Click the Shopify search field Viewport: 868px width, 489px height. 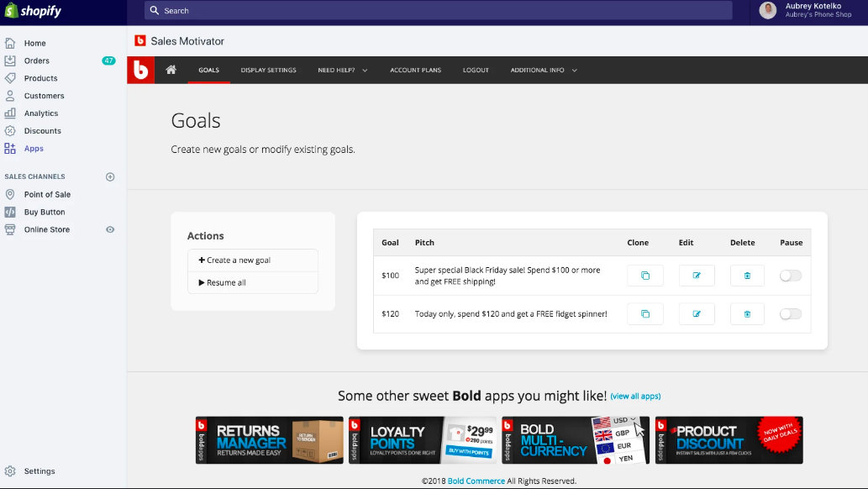coord(437,11)
